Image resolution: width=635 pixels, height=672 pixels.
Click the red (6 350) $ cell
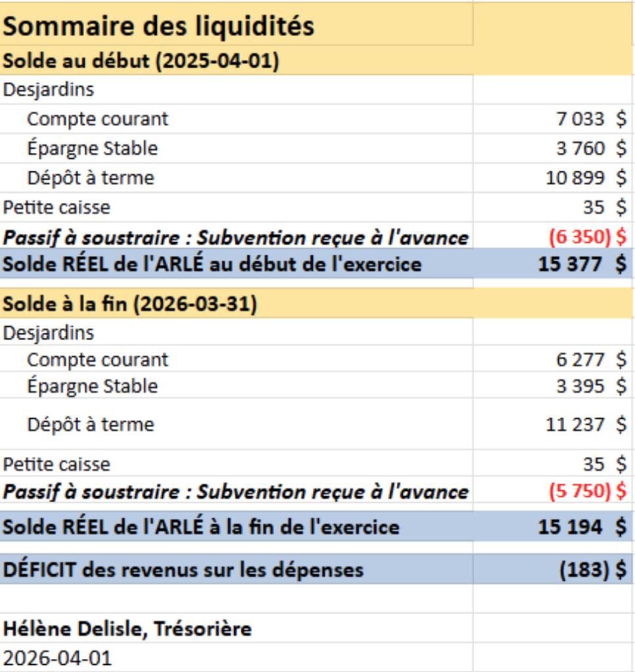[x=586, y=237]
